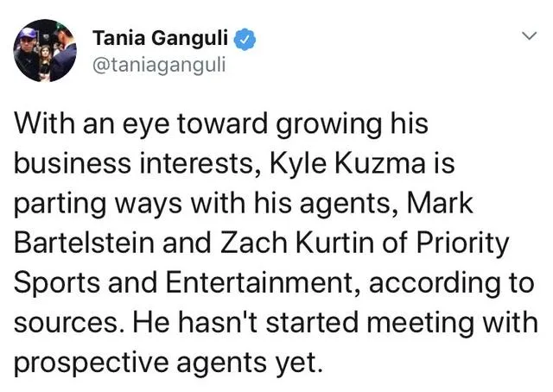
Task: Visit the @taniaganguli handle link
Action: tap(159, 66)
